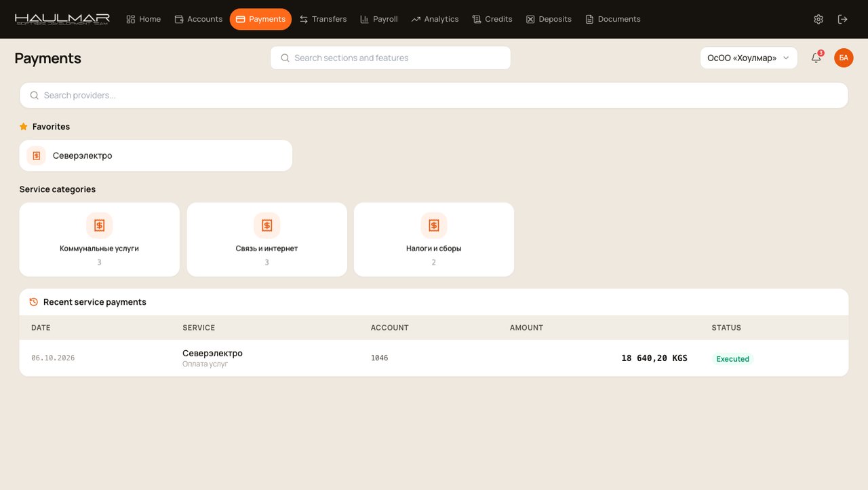
Task: Open the notifications bell icon
Action: point(816,58)
